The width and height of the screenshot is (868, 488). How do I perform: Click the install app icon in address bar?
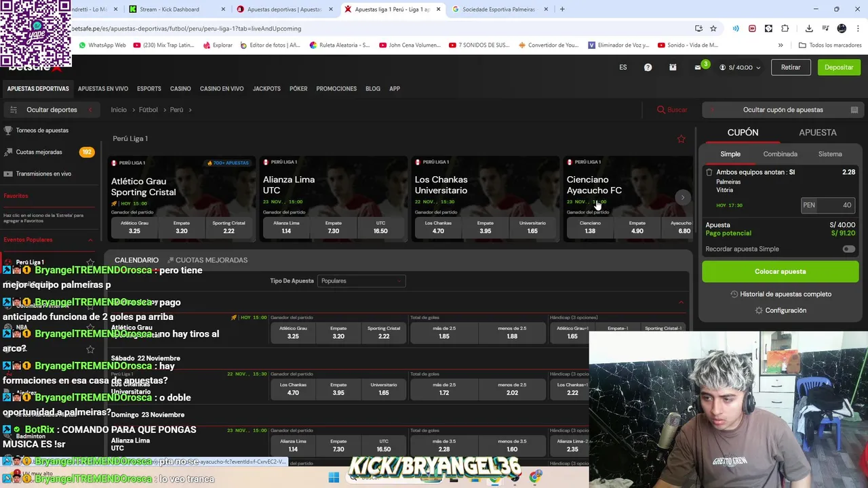coord(698,28)
